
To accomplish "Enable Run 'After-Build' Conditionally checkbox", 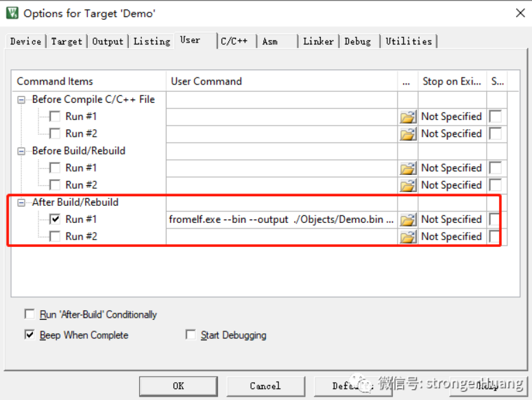I will pyautogui.click(x=29, y=314).
